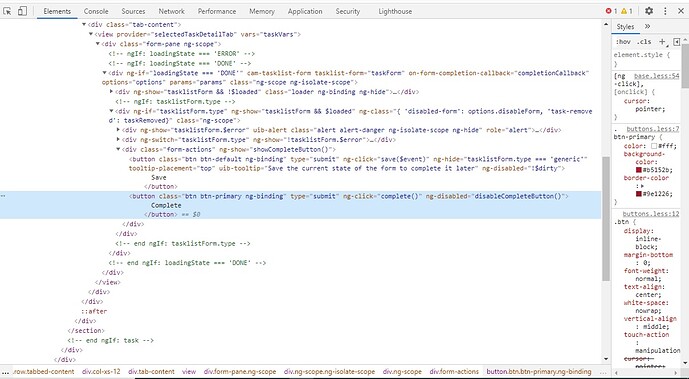The height and width of the screenshot is (379, 689).
Task: Select the ngIf loadingState ERROR comment
Action: pos(182,54)
